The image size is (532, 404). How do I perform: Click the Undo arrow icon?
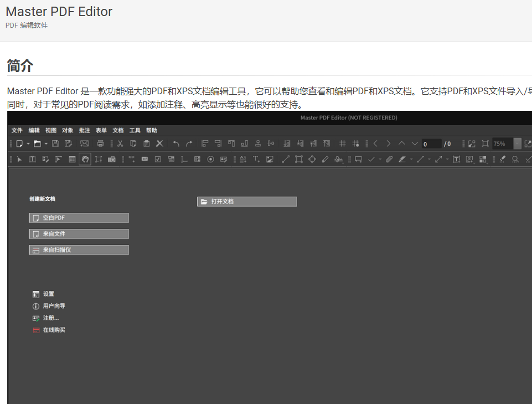click(x=175, y=144)
